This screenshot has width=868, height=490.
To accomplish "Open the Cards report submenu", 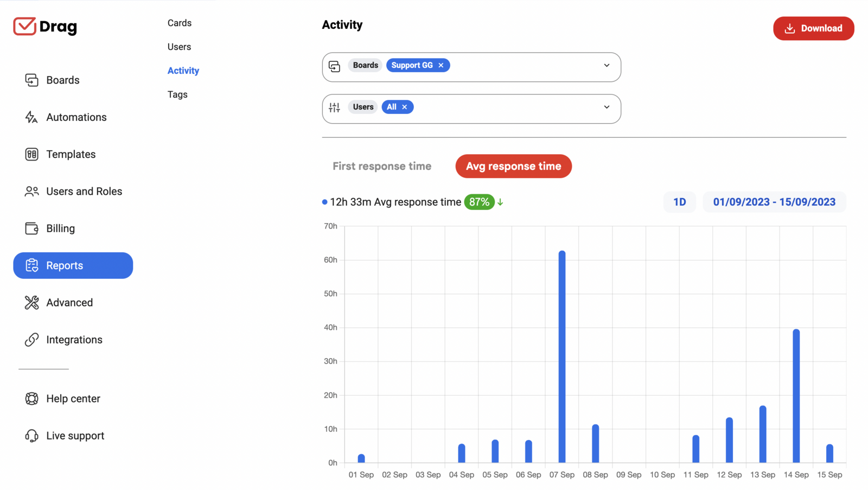I will 180,23.
